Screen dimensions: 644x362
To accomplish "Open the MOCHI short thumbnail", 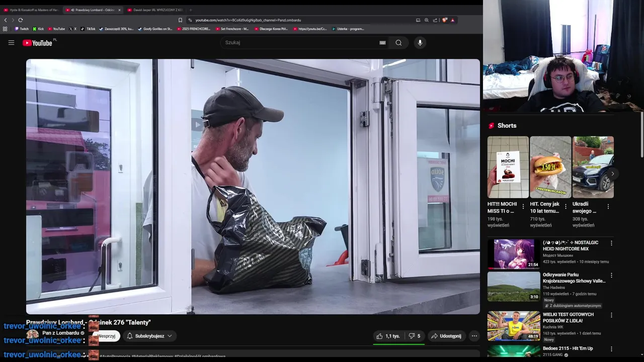I will (508, 167).
